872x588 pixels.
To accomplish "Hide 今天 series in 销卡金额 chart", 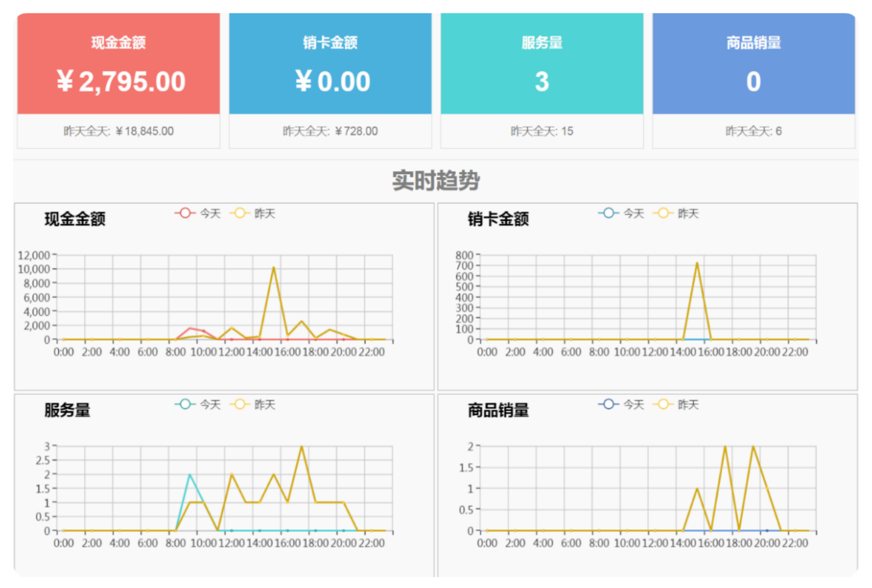I will 621,214.
